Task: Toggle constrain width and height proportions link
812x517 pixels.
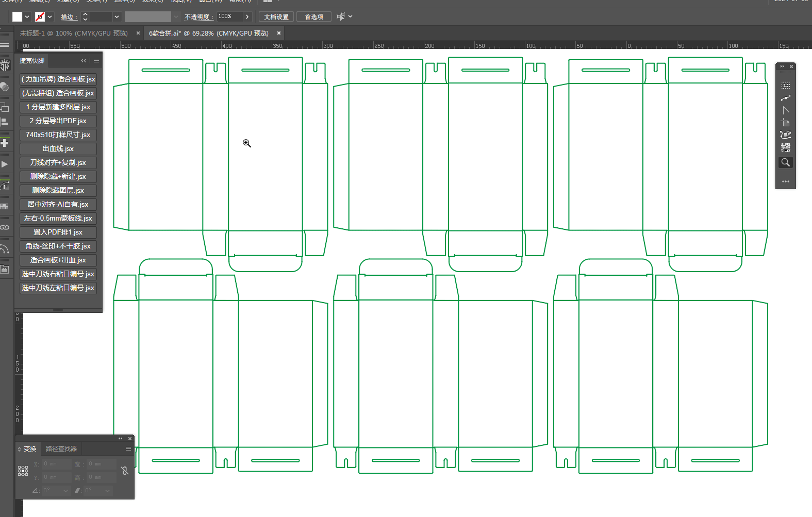Action: [x=125, y=471]
